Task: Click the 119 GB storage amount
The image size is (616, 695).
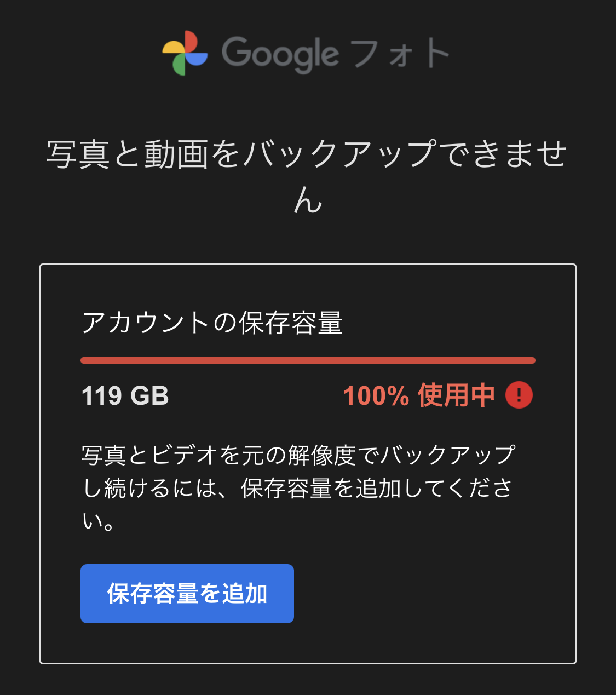Action: 125,395
